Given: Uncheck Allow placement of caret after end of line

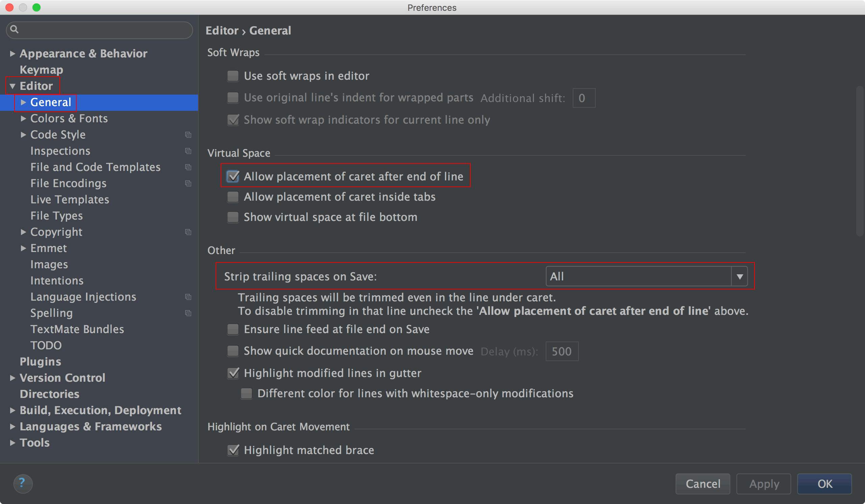Looking at the screenshot, I should coord(233,176).
